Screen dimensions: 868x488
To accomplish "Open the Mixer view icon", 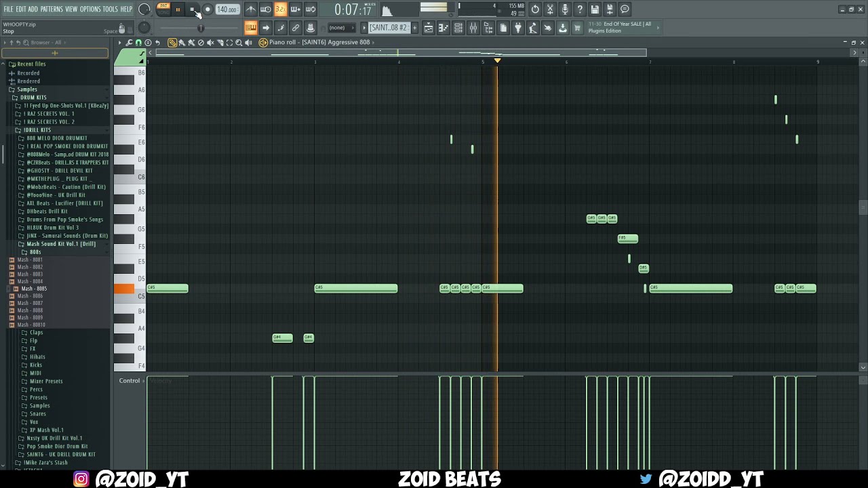I will click(x=473, y=28).
